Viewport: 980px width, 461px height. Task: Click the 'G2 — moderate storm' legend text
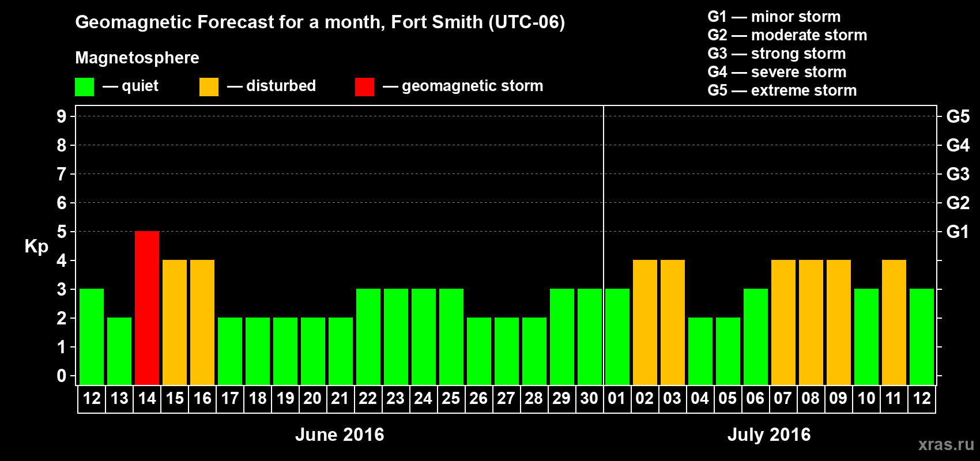787,35
